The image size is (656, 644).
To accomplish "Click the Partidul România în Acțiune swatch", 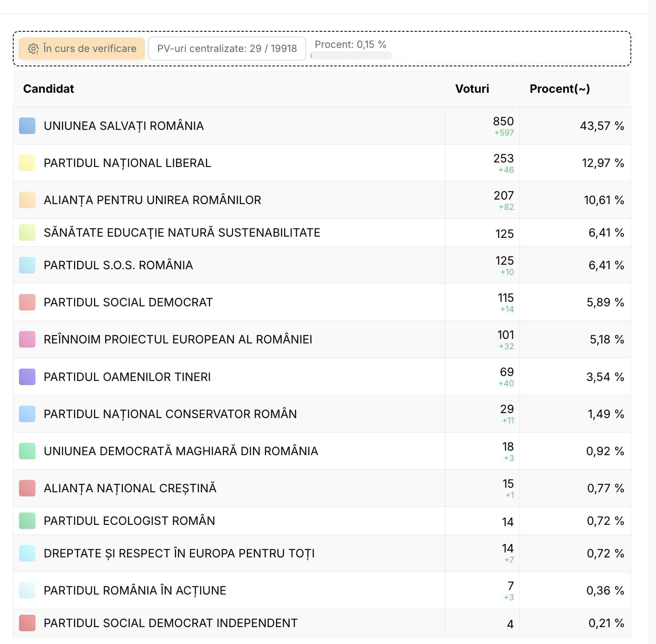I will [x=27, y=590].
